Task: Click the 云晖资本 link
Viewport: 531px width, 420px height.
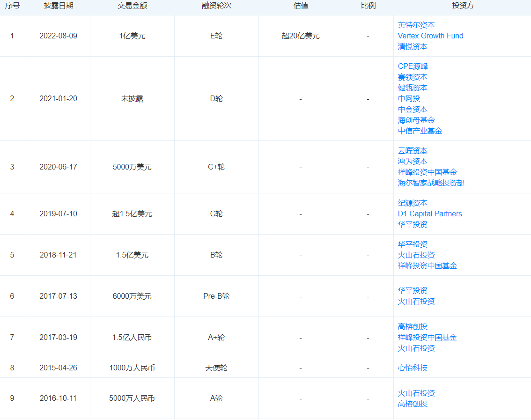Action: point(413,151)
